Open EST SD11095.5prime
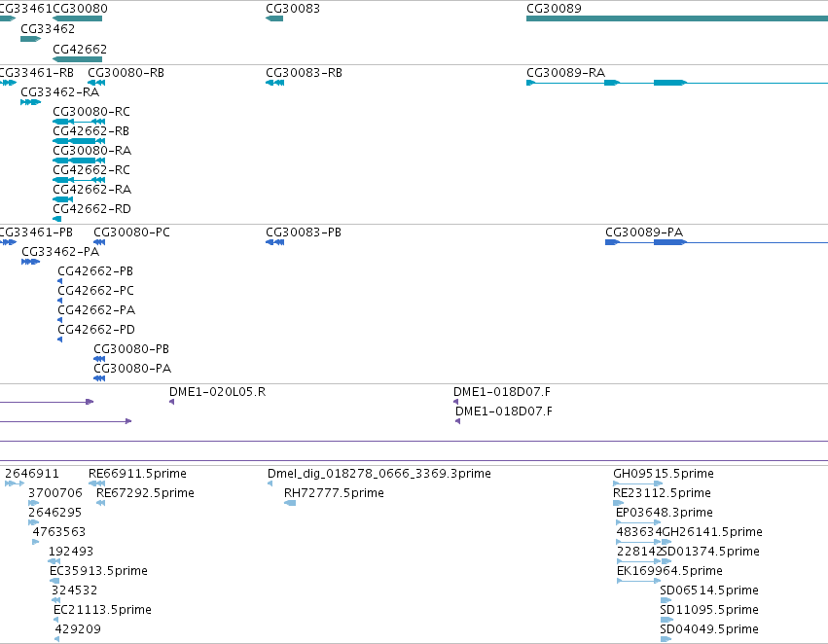The width and height of the screenshot is (828, 644). [x=709, y=610]
